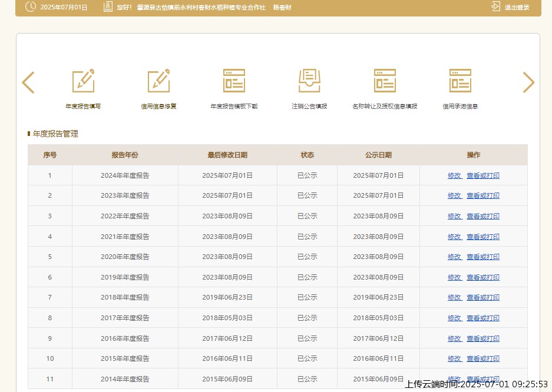Open the 名称转让及授权信息填报 icon

point(385,81)
